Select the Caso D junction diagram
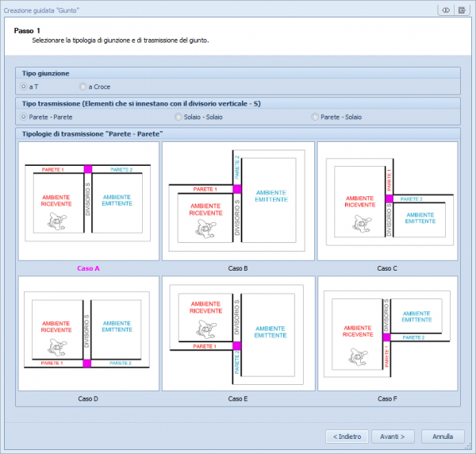This screenshot has height=454, width=476. pyautogui.click(x=88, y=333)
